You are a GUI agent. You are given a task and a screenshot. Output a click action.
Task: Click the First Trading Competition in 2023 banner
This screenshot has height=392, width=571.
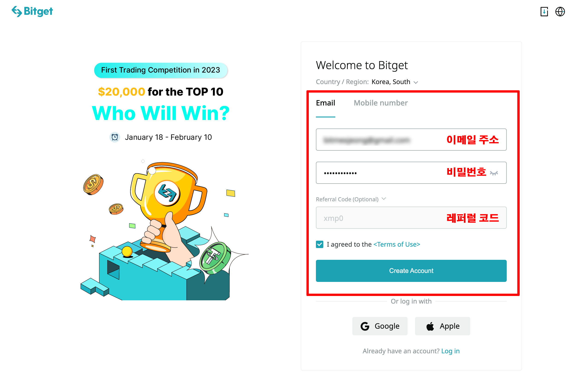tap(161, 70)
